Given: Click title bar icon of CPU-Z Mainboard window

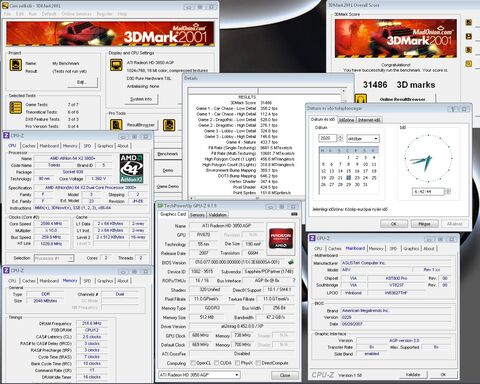Looking at the screenshot, I should (x=312, y=238).
